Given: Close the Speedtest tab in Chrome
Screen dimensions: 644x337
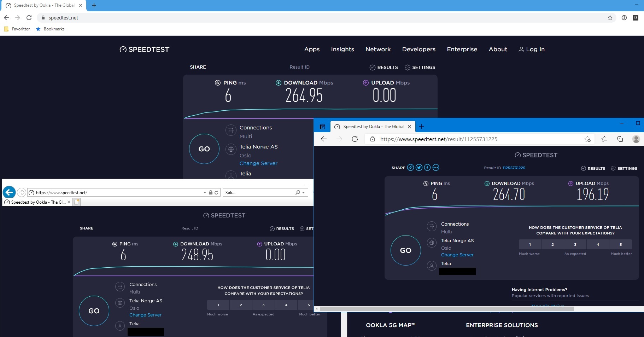Looking at the screenshot, I should (81, 5).
